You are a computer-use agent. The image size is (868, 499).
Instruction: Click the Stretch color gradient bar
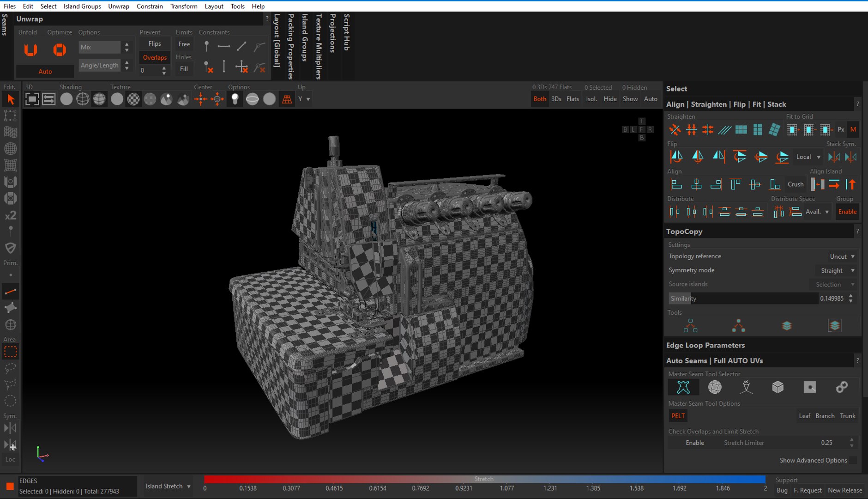485,479
